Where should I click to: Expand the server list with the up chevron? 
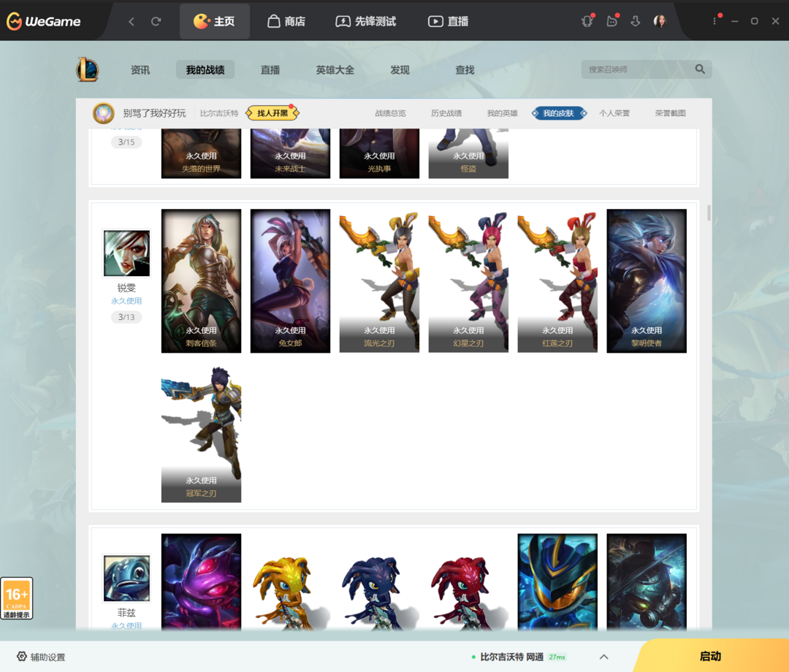pyautogui.click(x=604, y=657)
